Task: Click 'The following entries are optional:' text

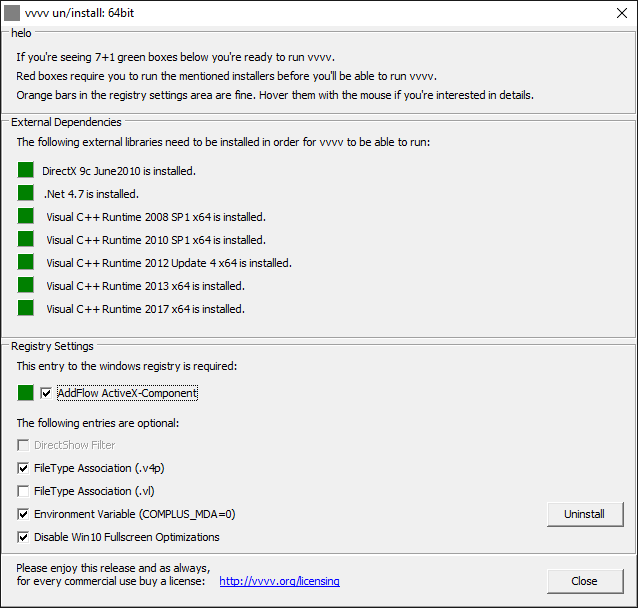Action: click(x=98, y=423)
